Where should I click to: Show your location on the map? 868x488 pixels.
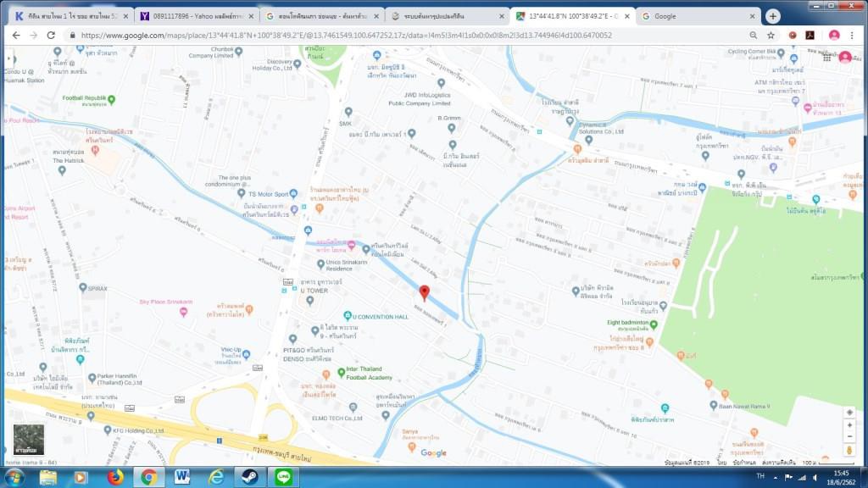pyautogui.click(x=849, y=413)
